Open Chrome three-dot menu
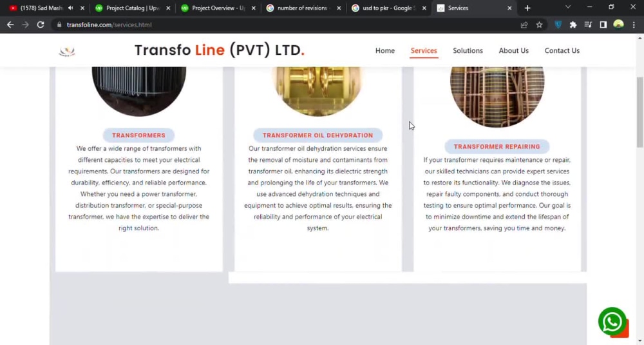Viewport: 644px width, 345px height. click(x=634, y=25)
